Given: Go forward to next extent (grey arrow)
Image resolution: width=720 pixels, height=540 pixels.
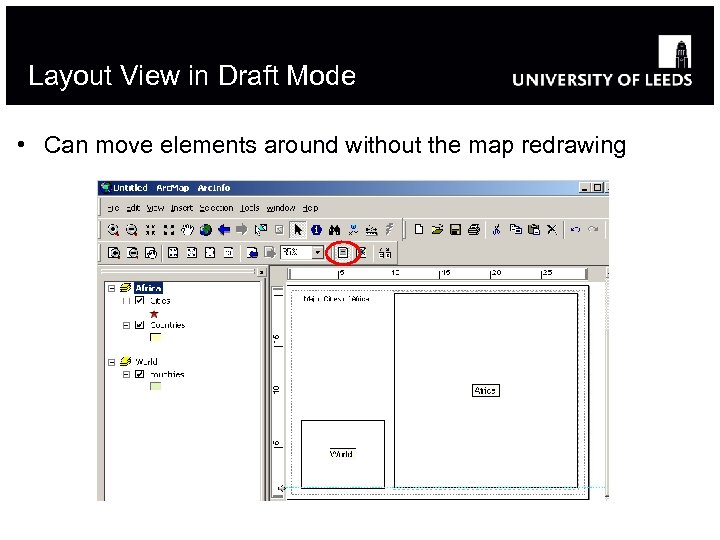Looking at the screenshot, I should 242,230.
